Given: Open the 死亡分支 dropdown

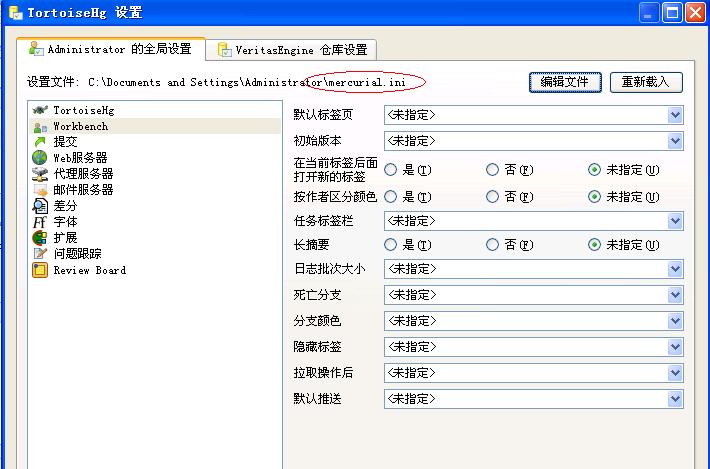Looking at the screenshot, I should [533, 295].
